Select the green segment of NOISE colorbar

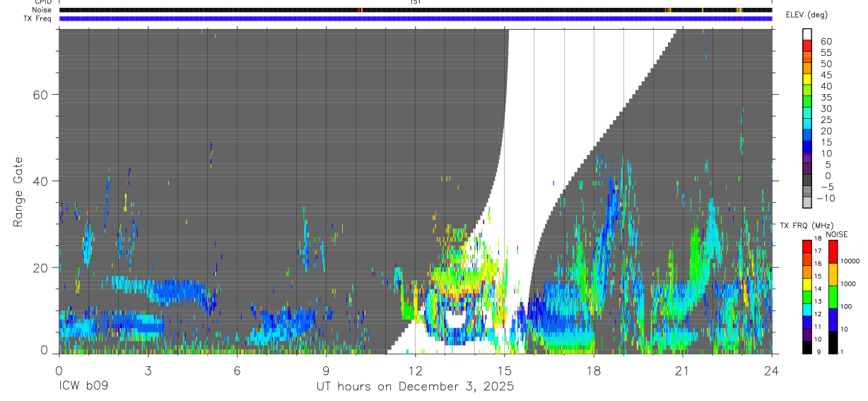833,297
